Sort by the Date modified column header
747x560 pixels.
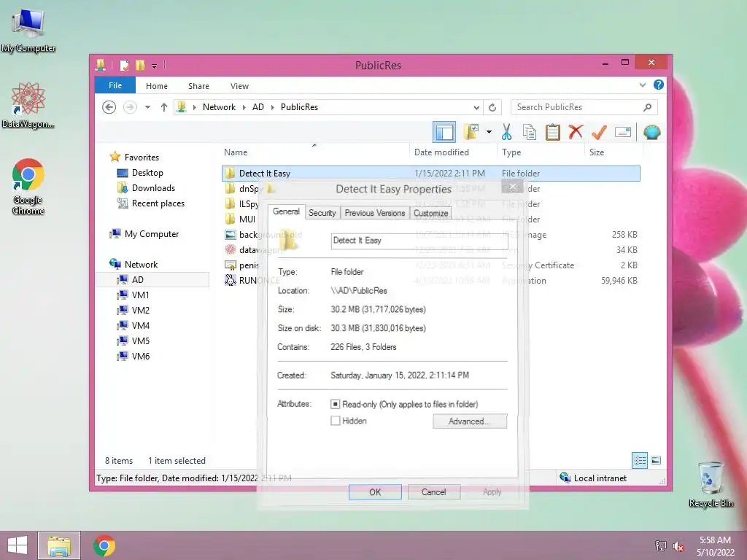(x=453, y=152)
